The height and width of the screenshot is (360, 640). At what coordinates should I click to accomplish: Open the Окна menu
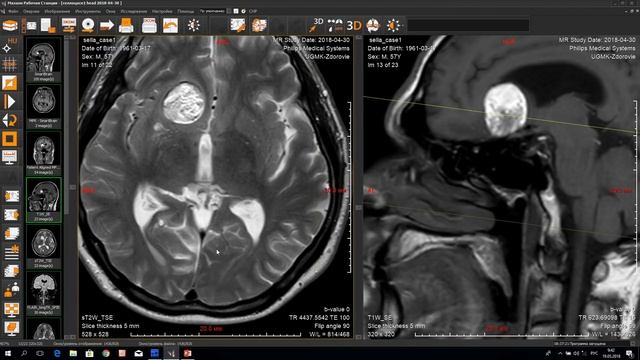pyautogui.click(x=111, y=11)
